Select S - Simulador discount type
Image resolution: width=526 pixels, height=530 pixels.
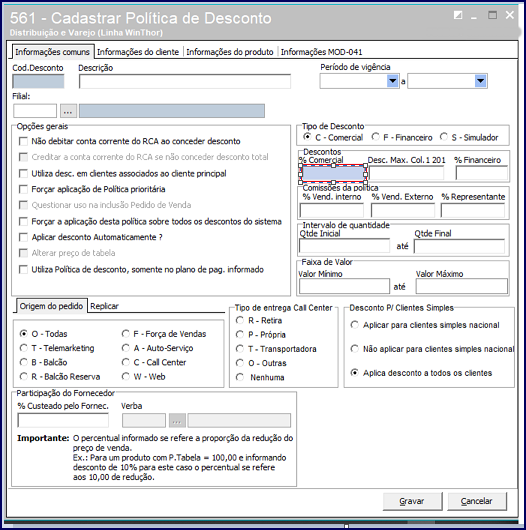(x=444, y=137)
